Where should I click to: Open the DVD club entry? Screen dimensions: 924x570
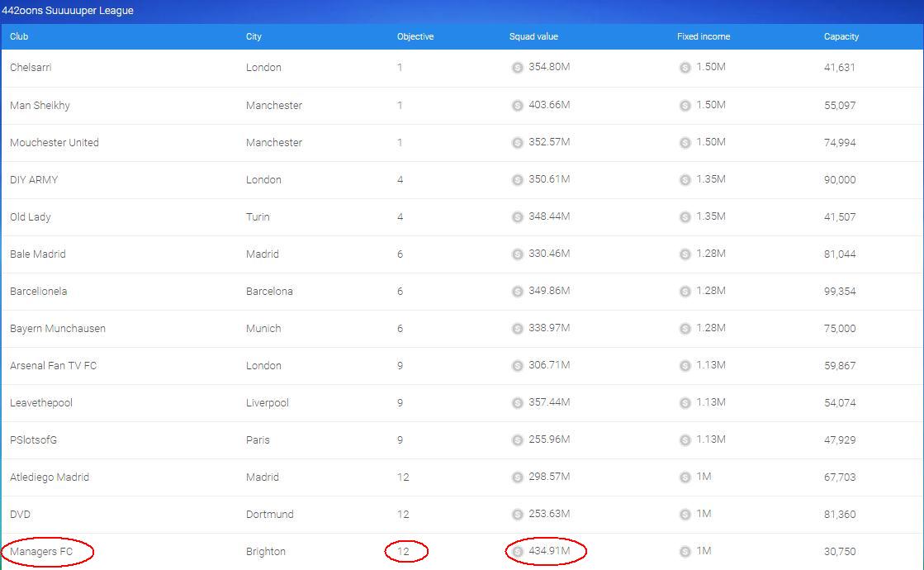(20, 514)
